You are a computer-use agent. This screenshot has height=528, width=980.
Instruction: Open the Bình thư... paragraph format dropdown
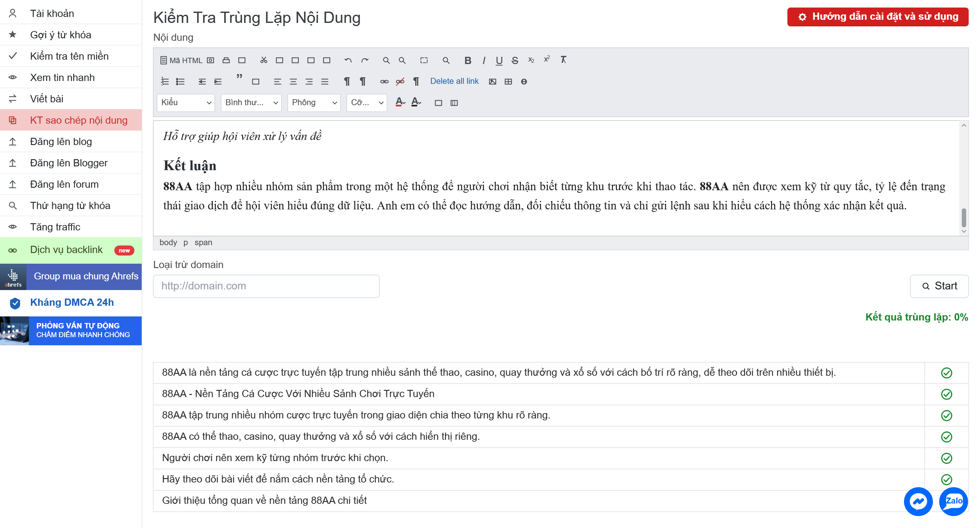click(251, 103)
